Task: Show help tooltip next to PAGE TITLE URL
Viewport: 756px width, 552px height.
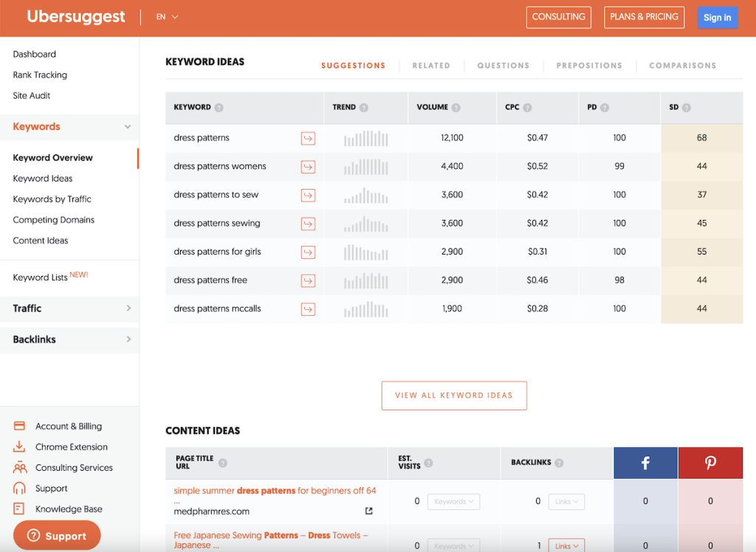Action: pyautogui.click(x=223, y=463)
